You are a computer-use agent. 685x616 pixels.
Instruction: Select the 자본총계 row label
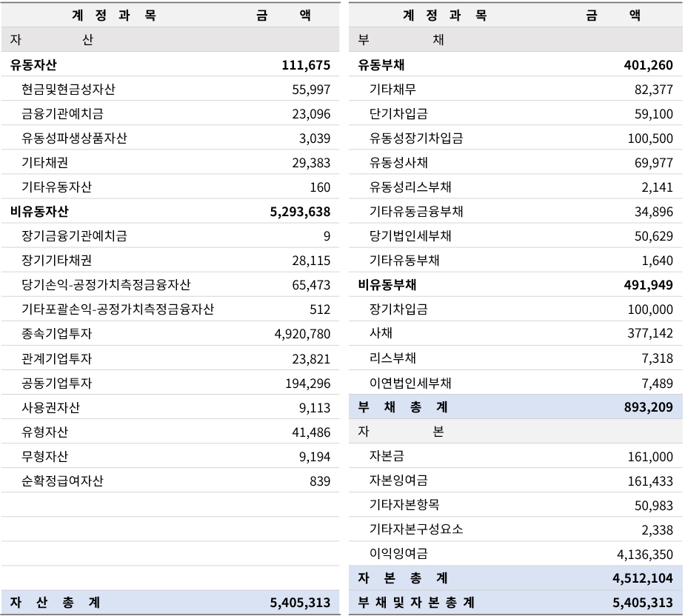[x=403, y=578]
